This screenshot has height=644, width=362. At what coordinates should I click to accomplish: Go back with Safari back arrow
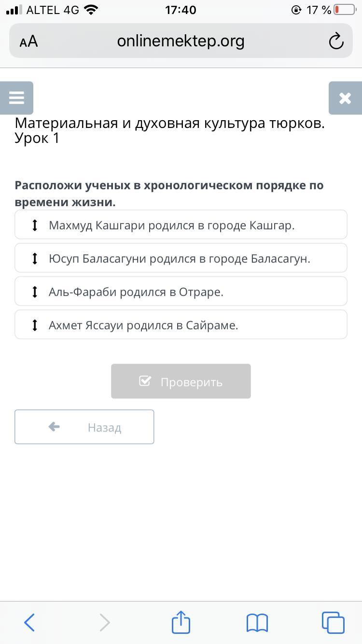coord(29,622)
